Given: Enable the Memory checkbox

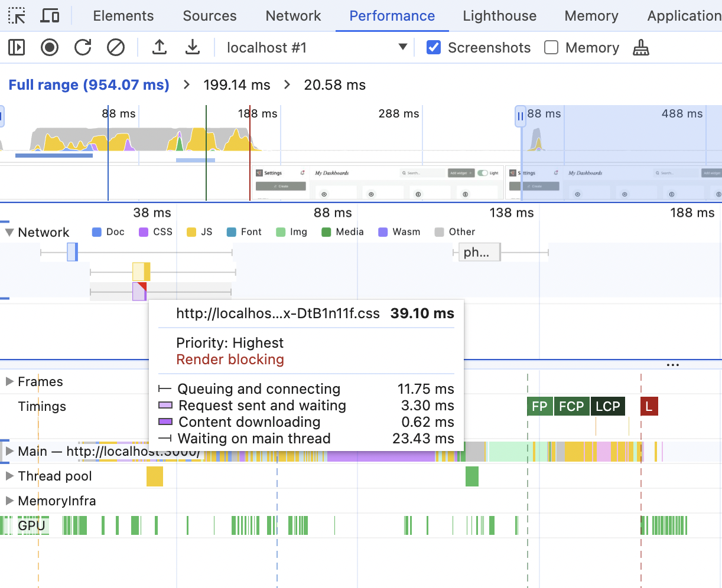Looking at the screenshot, I should coord(551,47).
